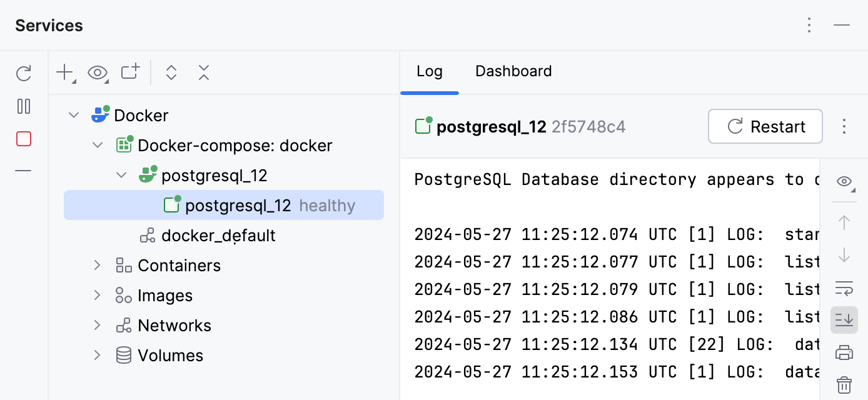Jump up the log with the up arrow
The image size is (868, 400).
pyautogui.click(x=844, y=222)
